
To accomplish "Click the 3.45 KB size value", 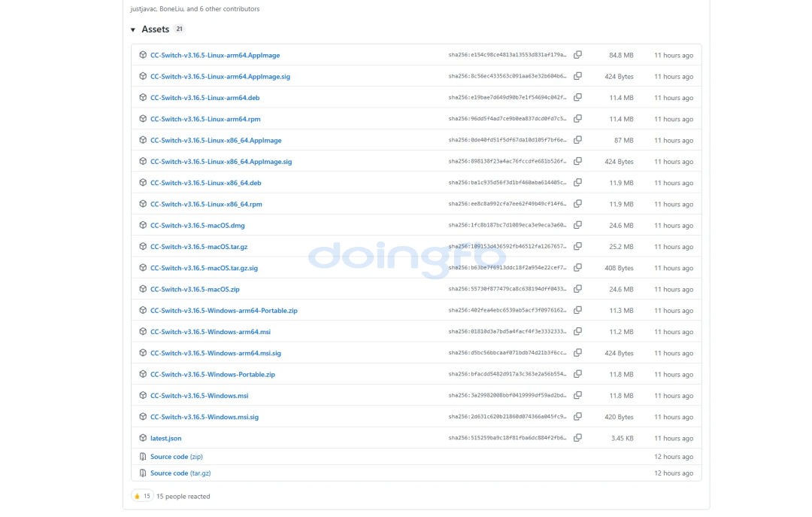I will pyautogui.click(x=622, y=438).
